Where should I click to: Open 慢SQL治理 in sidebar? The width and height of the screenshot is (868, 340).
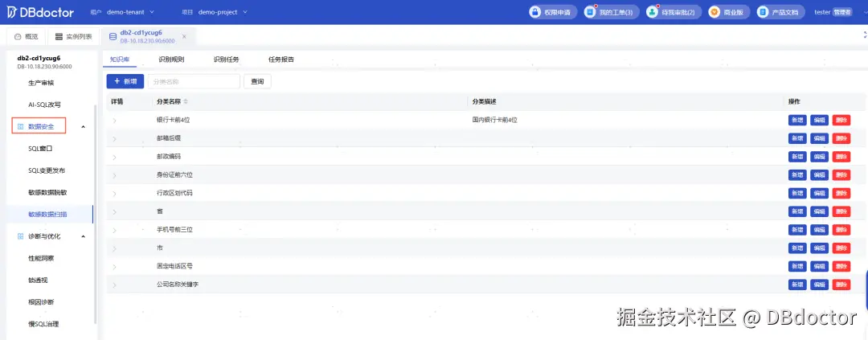click(43, 324)
